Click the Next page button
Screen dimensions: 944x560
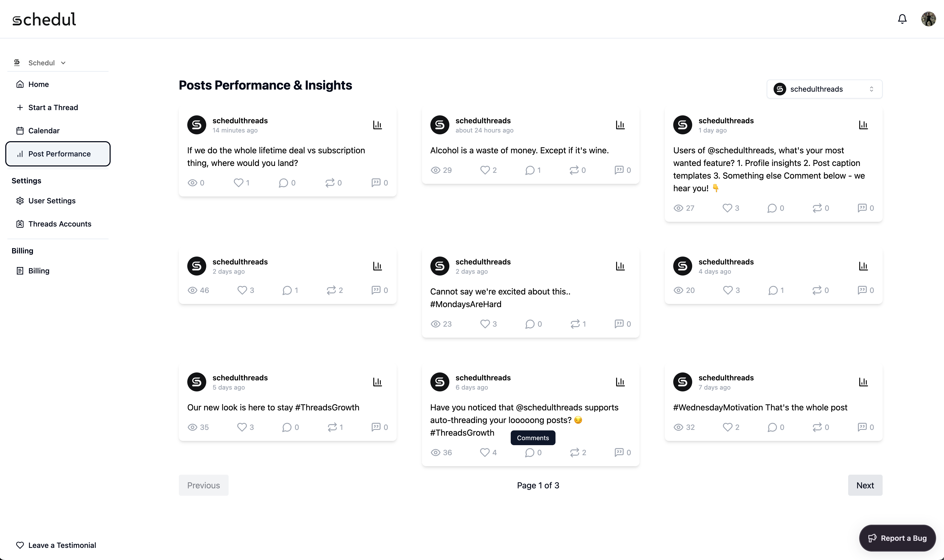pyautogui.click(x=865, y=485)
